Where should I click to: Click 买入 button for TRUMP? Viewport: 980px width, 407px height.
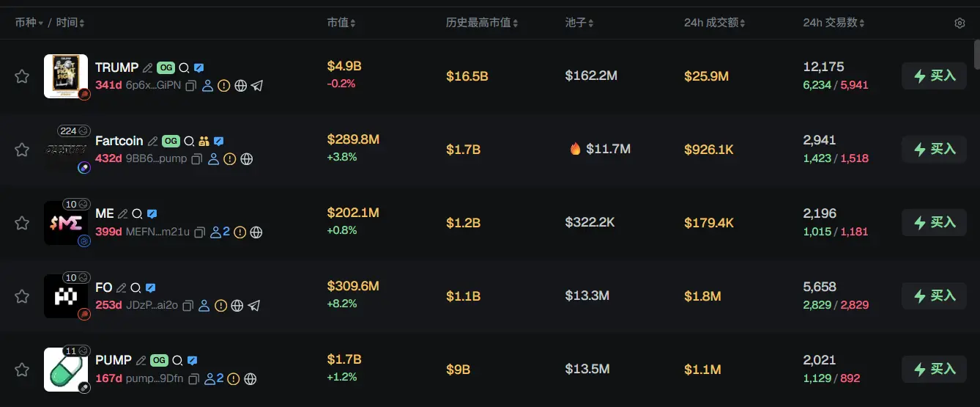(934, 76)
